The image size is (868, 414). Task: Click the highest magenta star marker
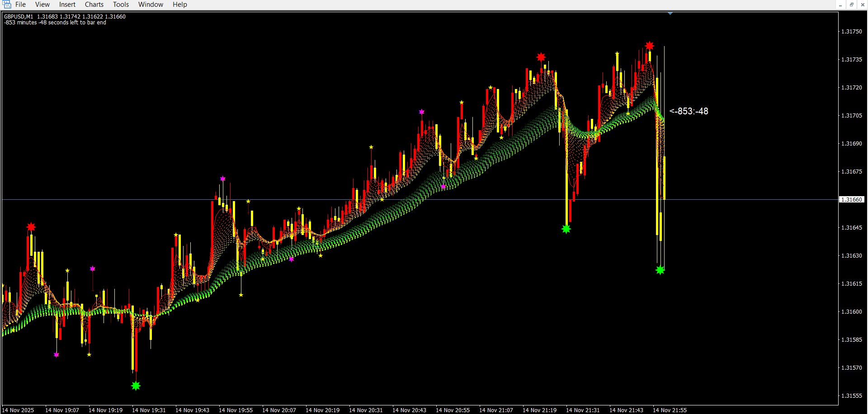tap(422, 112)
